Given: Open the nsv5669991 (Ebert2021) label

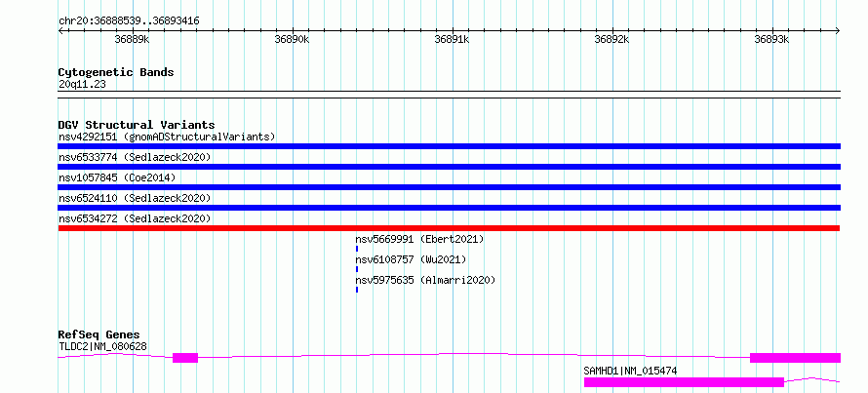Looking at the screenshot, I should pos(419,239).
